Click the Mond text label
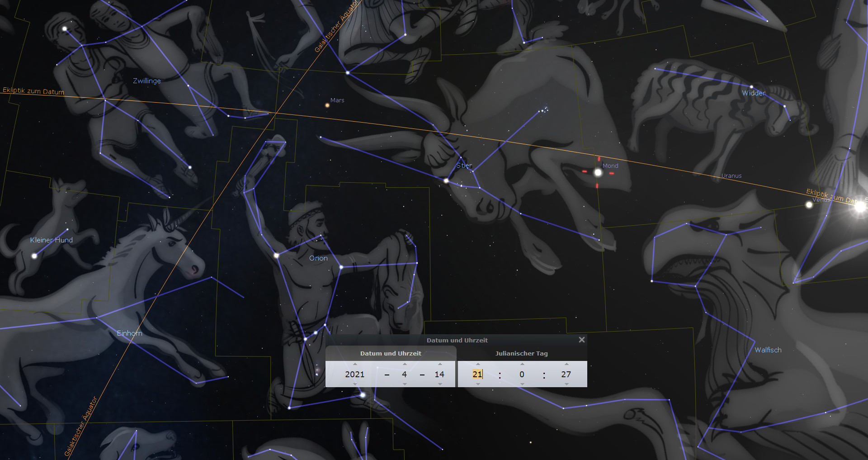The height and width of the screenshot is (460, 868). point(610,166)
